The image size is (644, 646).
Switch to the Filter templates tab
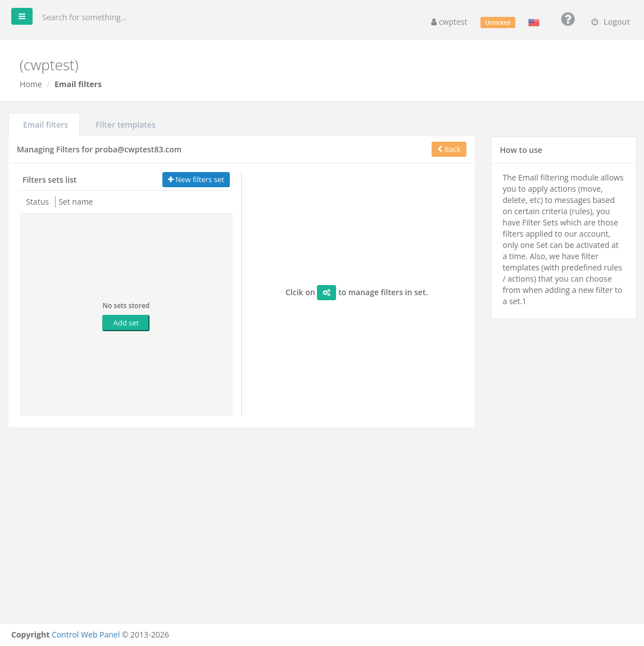(x=125, y=124)
